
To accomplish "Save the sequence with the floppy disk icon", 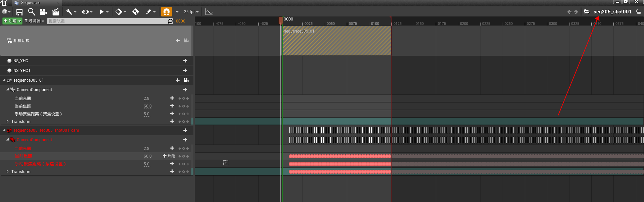I will 19,12.
